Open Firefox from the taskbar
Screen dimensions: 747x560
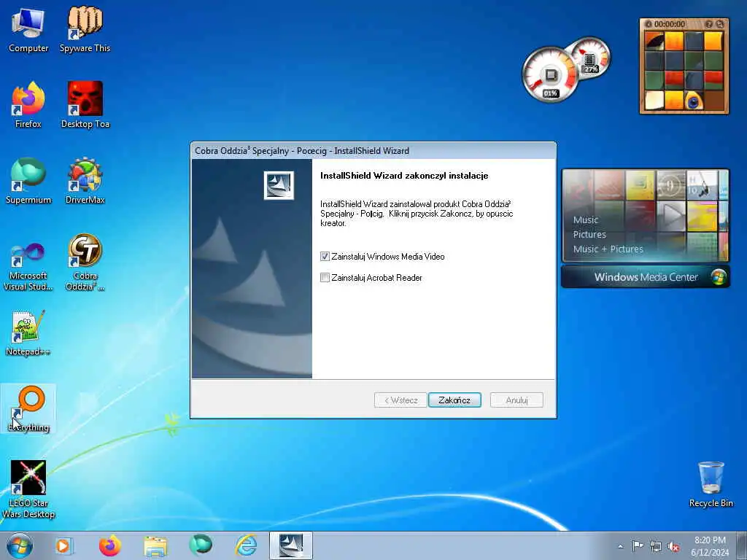109,545
